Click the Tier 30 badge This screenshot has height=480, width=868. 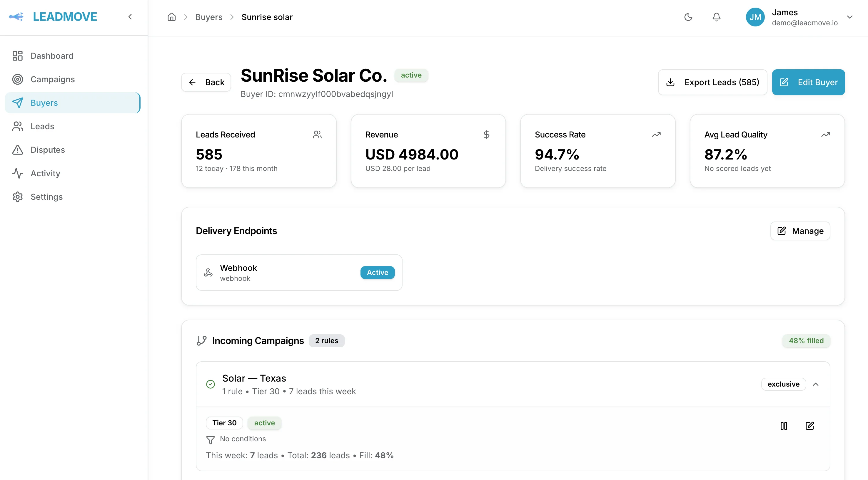pyautogui.click(x=224, y=423)
